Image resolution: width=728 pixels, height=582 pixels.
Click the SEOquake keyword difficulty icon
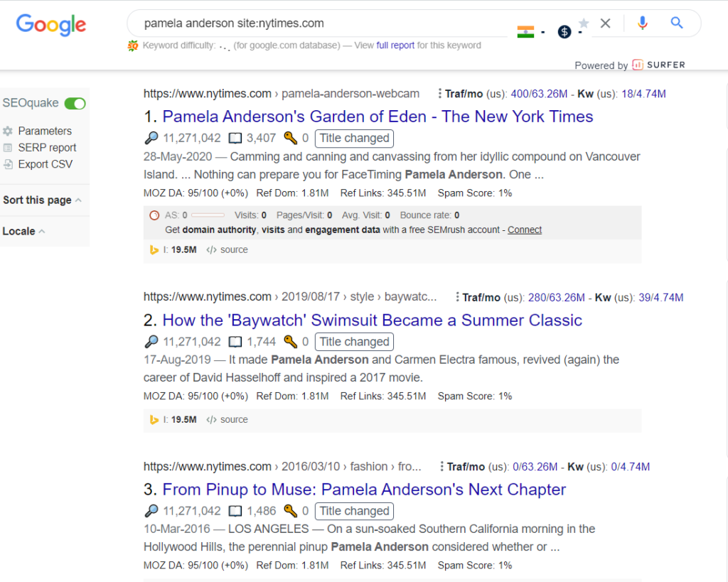[x=133, y=45]
